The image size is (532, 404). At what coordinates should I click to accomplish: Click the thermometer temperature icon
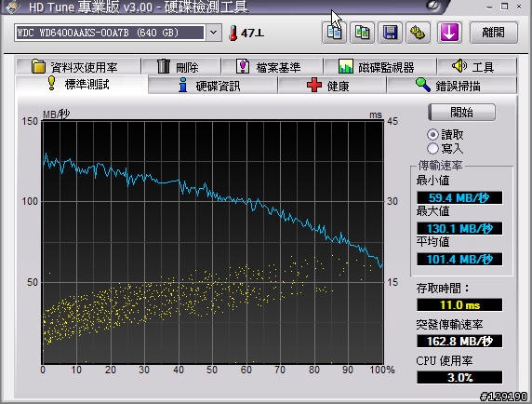click(233, 33)
